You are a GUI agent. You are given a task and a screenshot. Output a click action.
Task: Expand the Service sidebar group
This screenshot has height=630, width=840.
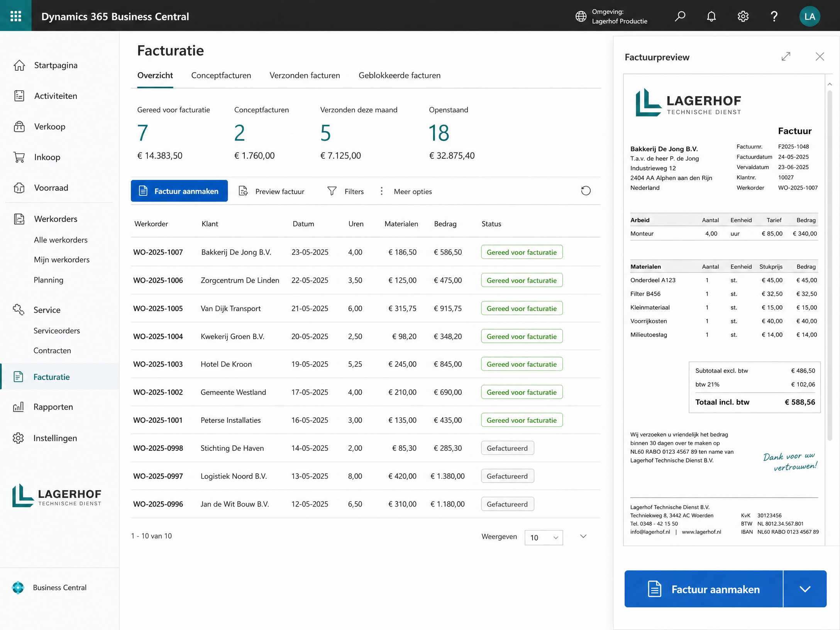37,310
